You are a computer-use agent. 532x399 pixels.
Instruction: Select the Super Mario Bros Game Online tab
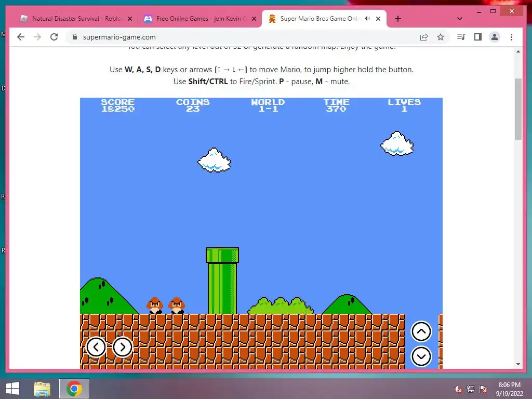tap(324, 19)
